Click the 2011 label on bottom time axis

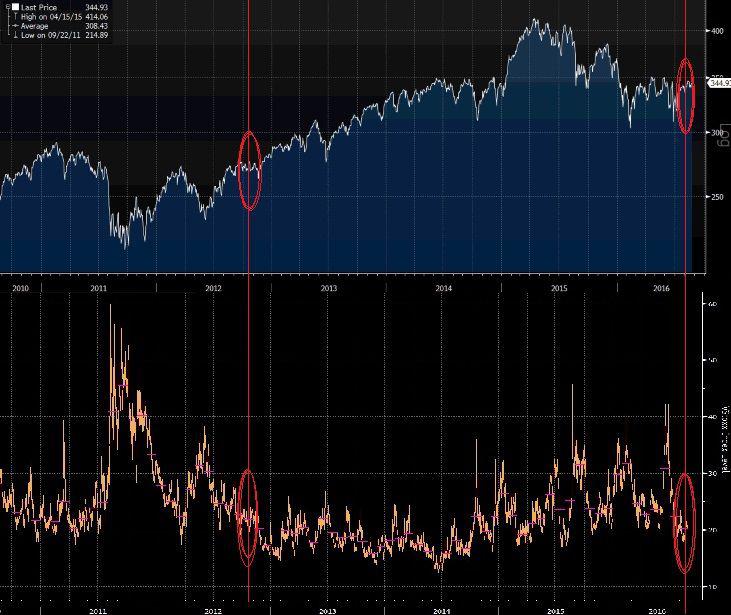point(98,609)
